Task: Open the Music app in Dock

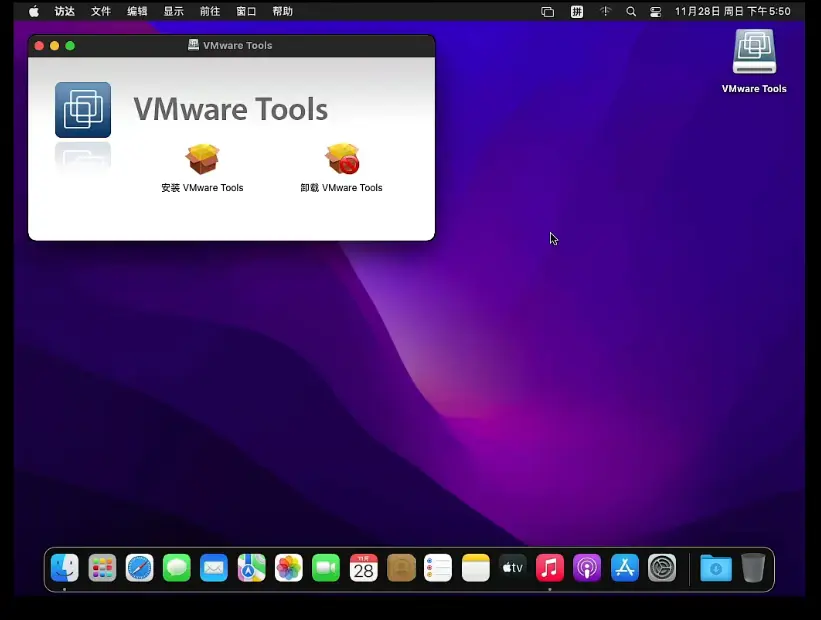Action: coord(550,568)
